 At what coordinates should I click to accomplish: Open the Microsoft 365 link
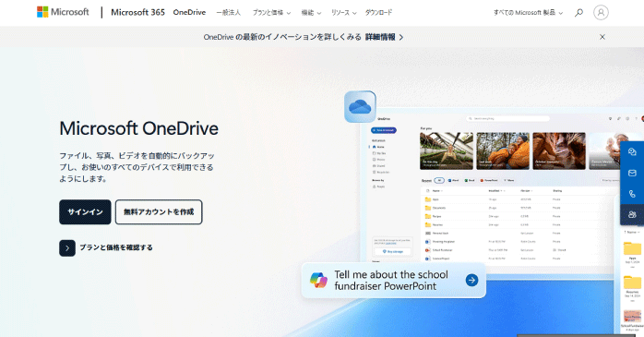[137, 12]
